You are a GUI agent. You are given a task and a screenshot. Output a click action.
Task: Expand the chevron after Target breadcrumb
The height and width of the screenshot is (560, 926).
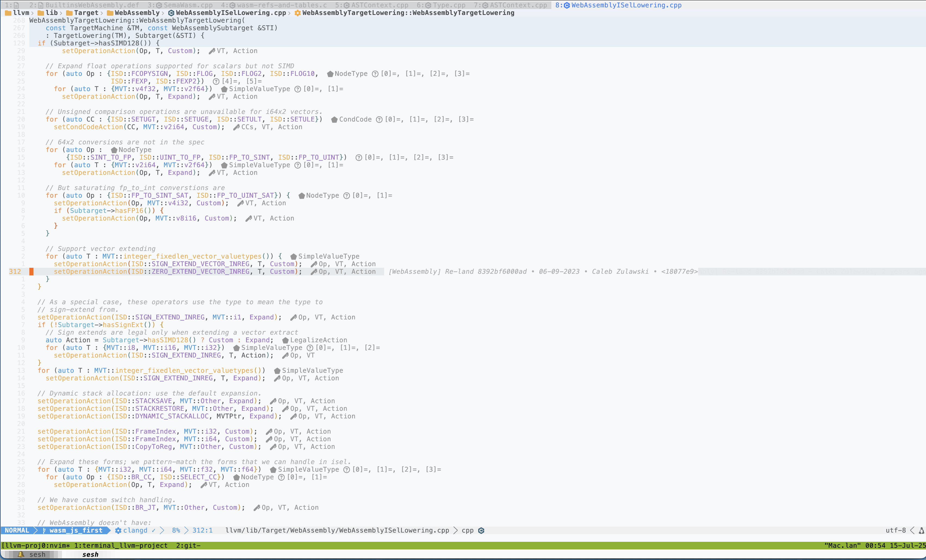tap(101, 13)
